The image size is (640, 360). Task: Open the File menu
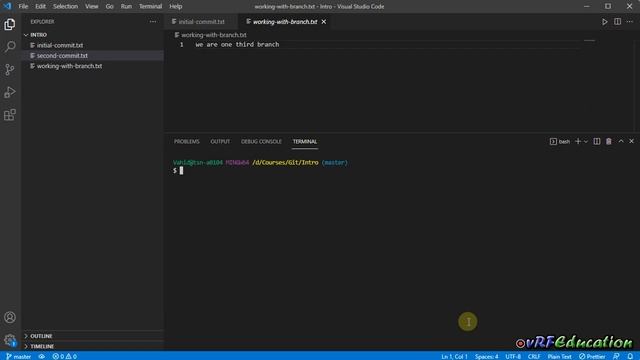coord(23,6)
